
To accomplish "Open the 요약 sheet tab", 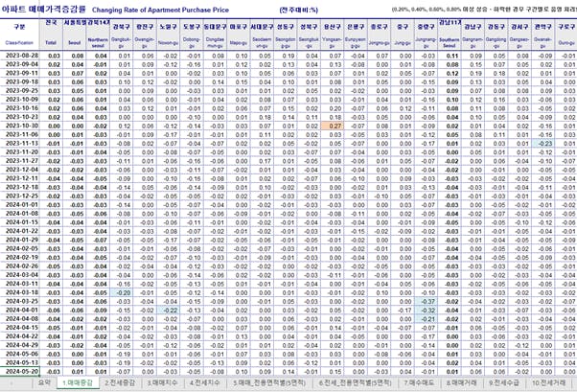I will tap(44, 382).
